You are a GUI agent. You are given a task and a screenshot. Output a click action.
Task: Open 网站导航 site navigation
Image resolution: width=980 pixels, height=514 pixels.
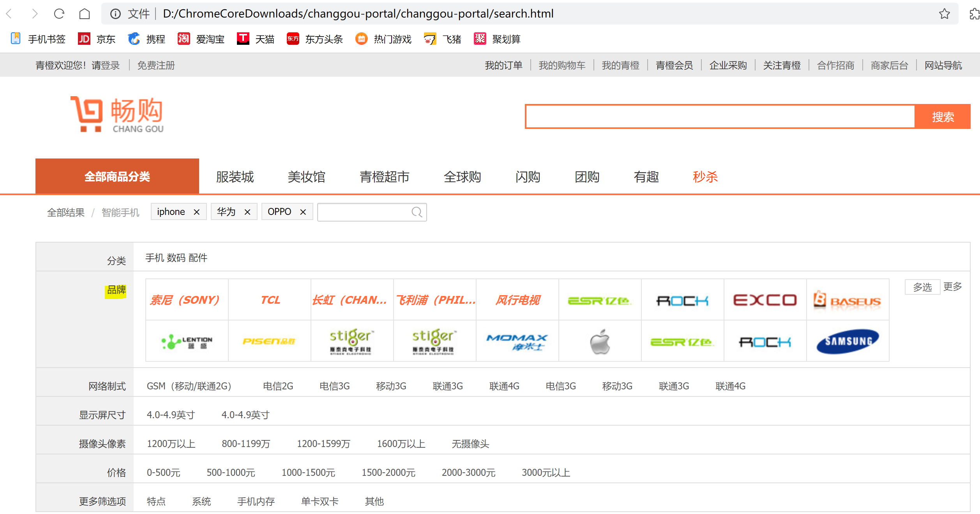point(943,65)
